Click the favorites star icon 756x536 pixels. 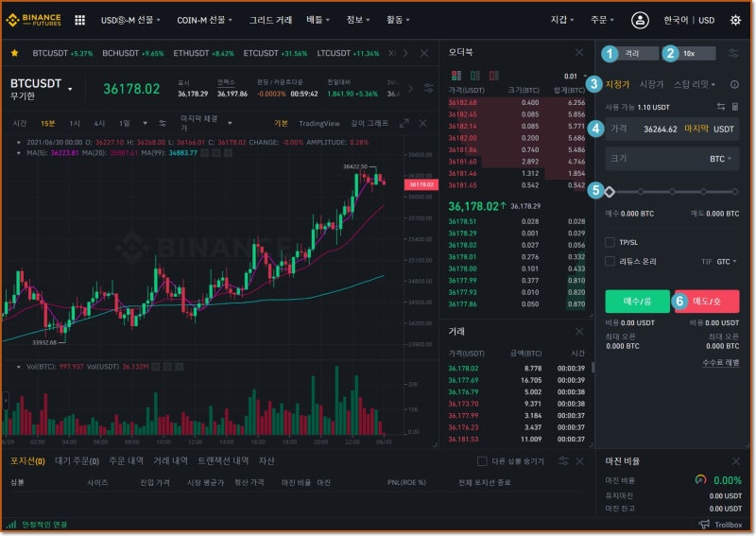pos(14,53)
